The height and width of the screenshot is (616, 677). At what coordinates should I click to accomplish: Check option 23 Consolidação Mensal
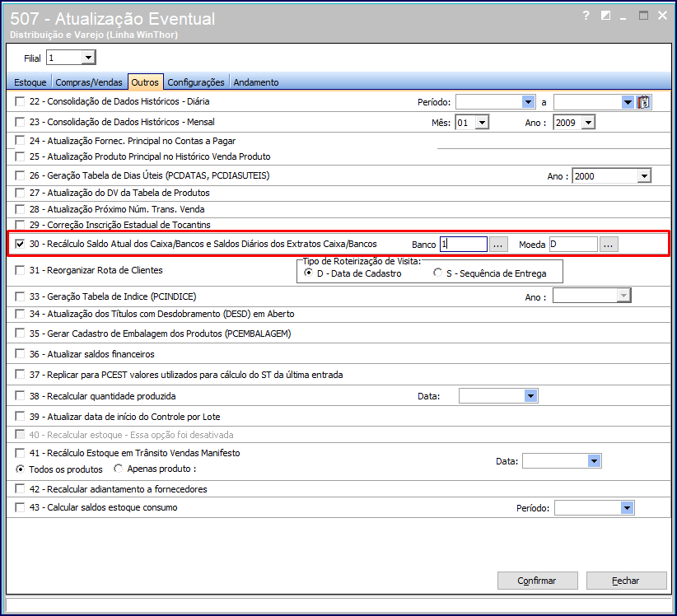coord(20,122)
